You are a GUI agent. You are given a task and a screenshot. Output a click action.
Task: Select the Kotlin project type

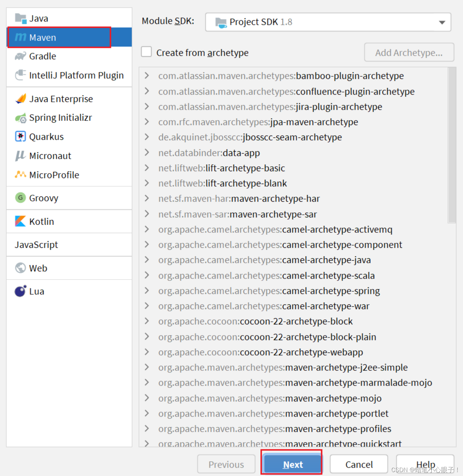coord(42,221)
